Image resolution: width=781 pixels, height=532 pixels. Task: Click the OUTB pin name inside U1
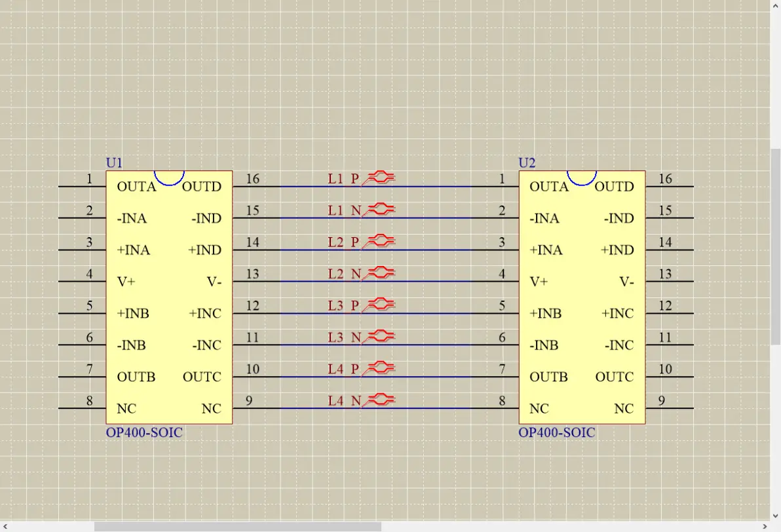tap(136, 377)
